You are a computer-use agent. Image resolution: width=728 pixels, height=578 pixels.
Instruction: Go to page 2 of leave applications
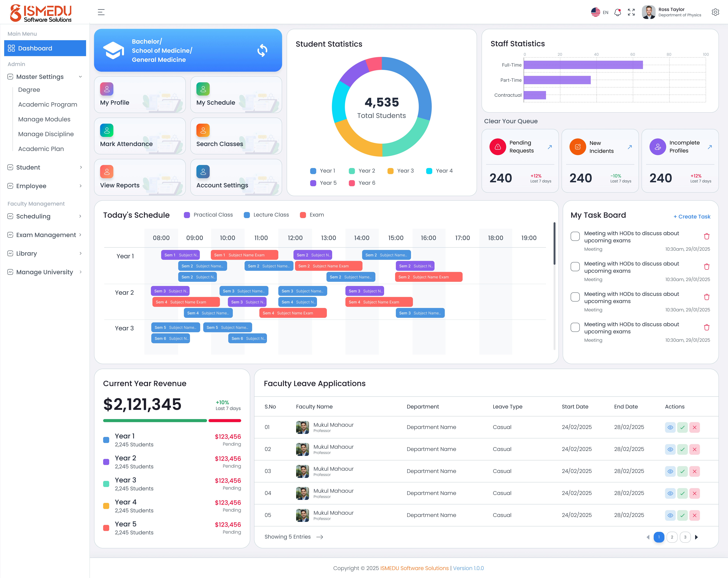pyautogui.click(x=672, y=537)
